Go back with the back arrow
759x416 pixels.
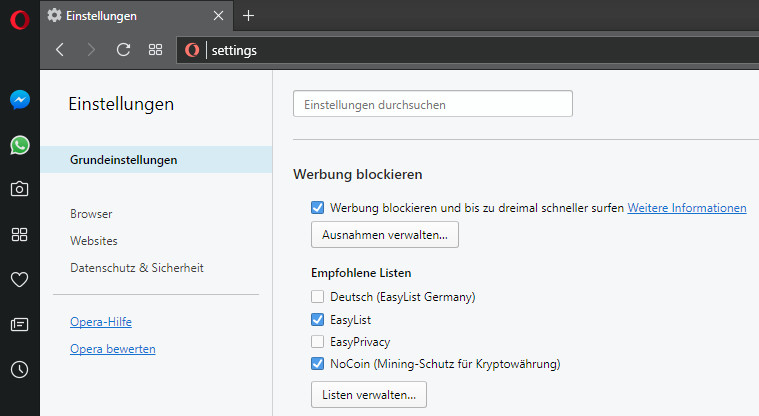pos(60,49)
